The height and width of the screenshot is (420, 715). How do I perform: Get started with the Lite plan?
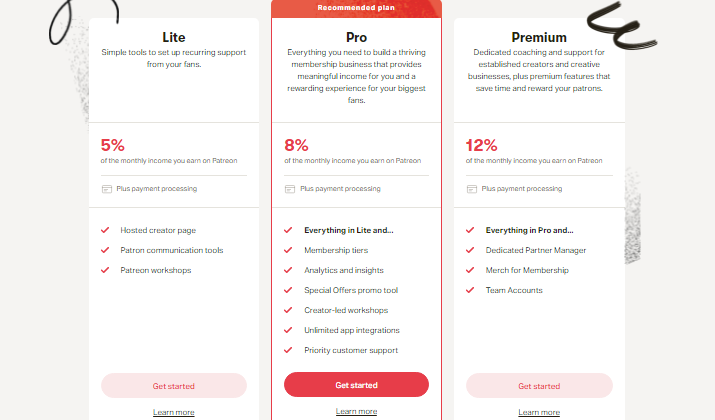174,386
